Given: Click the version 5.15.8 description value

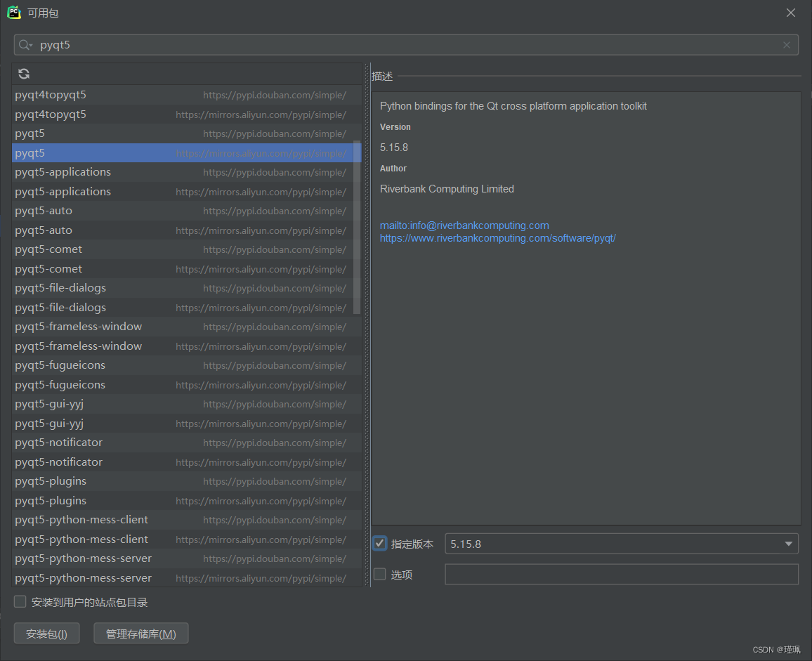Looking at the screenshot, I should (x=394, y=148).
